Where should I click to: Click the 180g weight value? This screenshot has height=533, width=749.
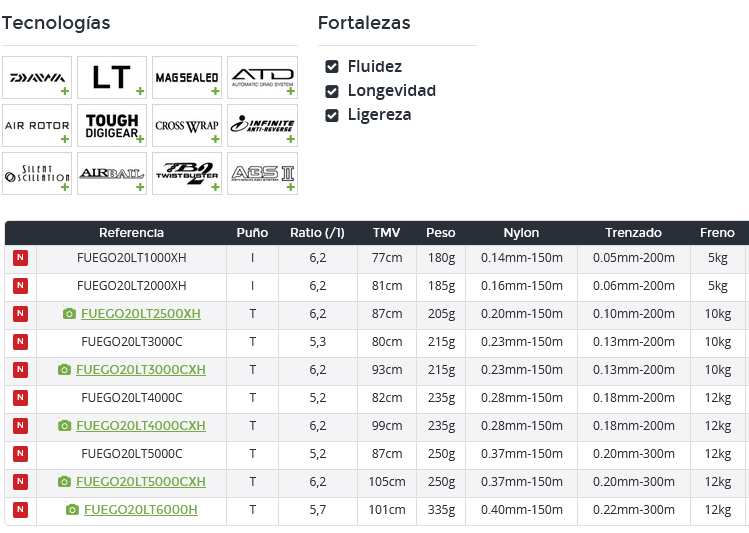[441, 258]
